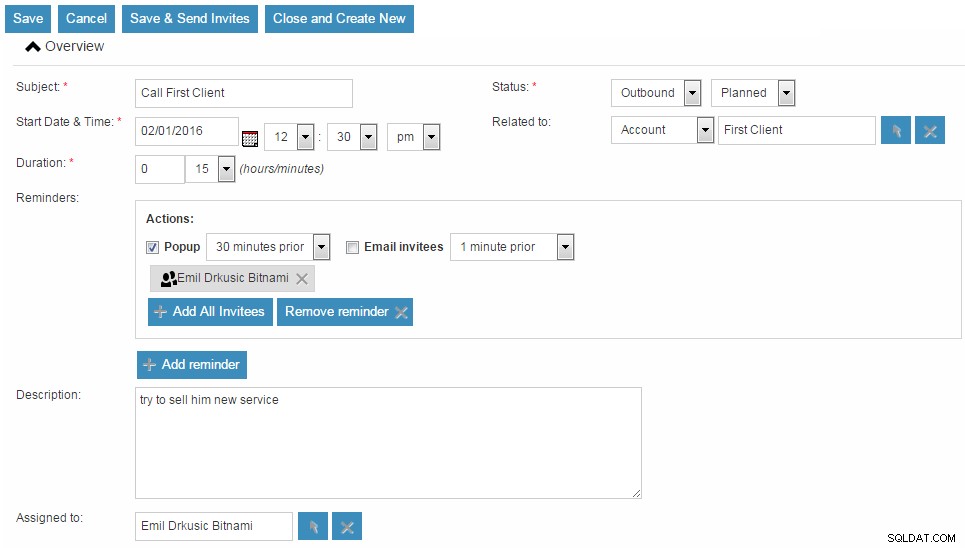Click Close and Create New button
965x548 pixels.
point(339,18)
